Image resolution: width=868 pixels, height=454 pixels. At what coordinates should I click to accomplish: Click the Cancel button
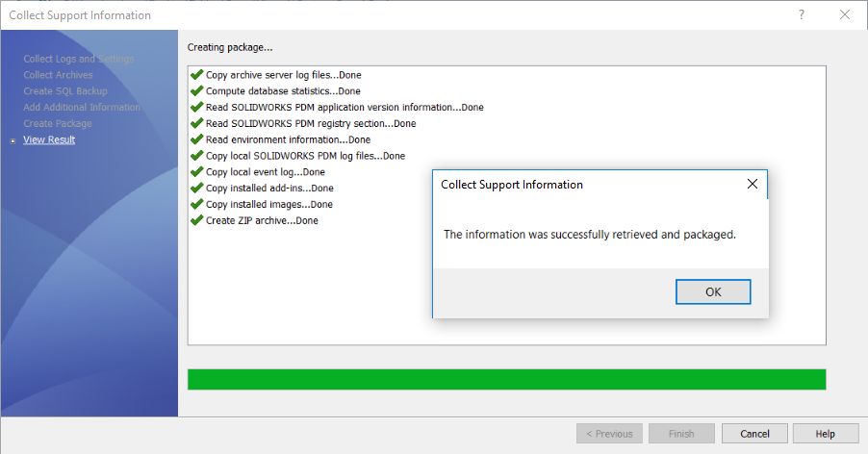pos(754,434)
